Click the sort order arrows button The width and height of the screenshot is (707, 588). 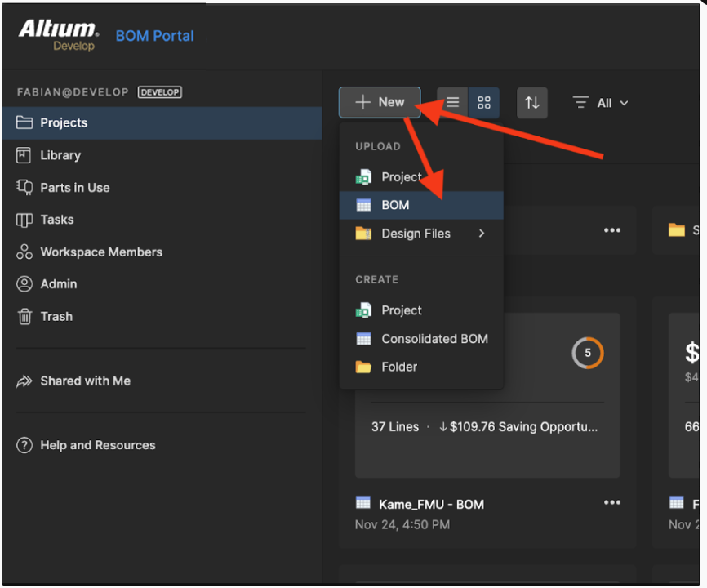pos(532,103)
